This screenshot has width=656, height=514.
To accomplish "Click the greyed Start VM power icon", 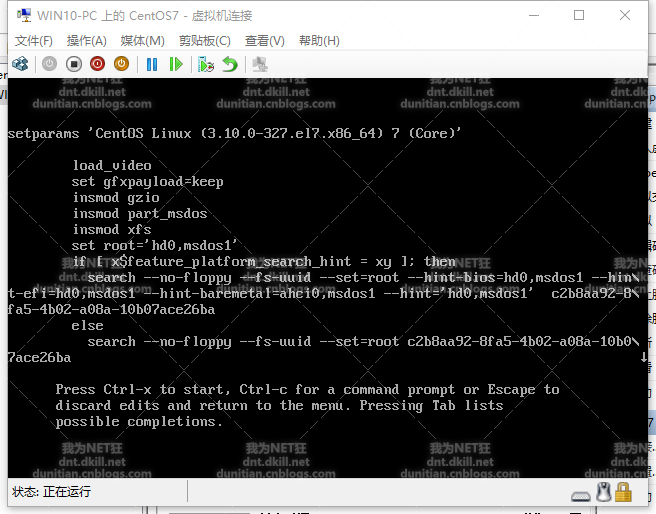I will 49,64.
